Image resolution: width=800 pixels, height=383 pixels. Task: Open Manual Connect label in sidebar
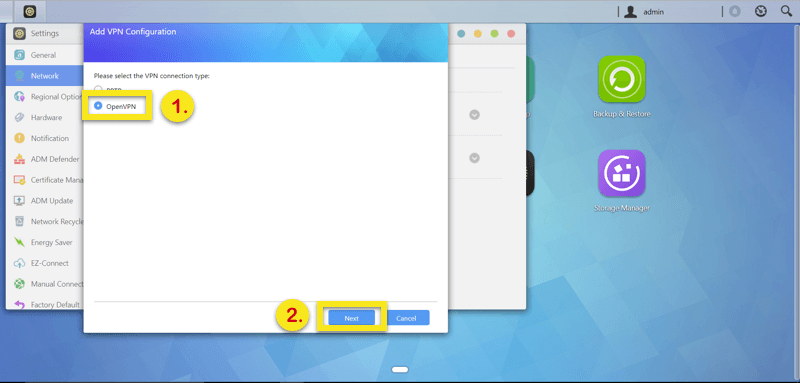coord(57,284)
